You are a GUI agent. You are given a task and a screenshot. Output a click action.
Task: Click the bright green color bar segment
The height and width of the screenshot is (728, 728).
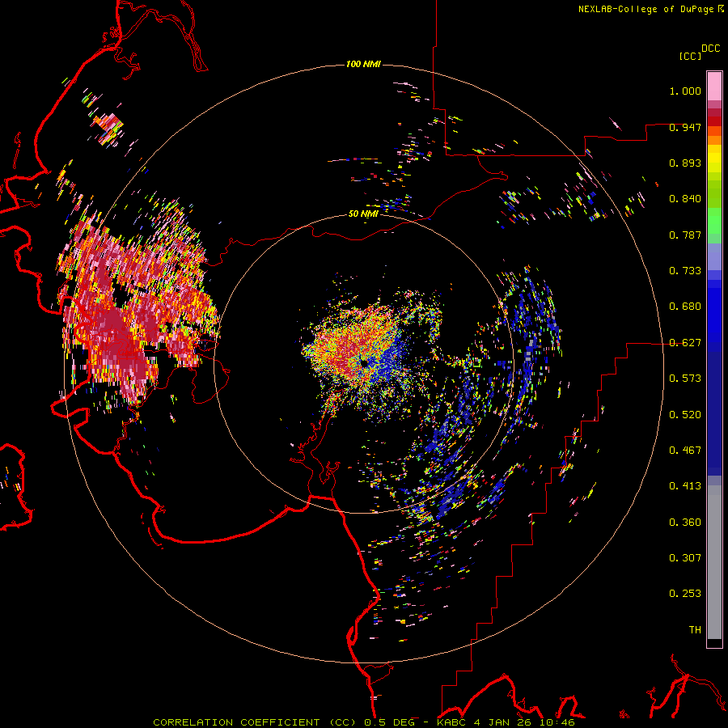[714, 221]
